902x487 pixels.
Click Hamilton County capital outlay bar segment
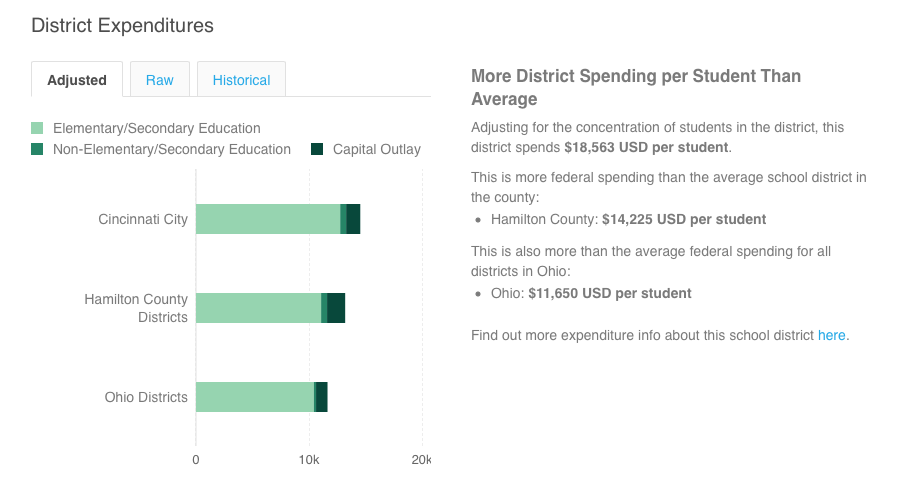coord(336,308)
